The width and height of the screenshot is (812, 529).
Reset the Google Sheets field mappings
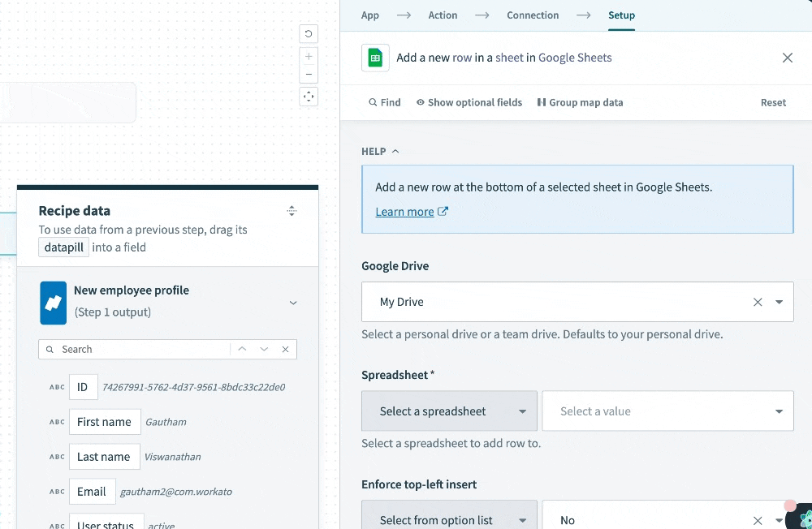[773, 102]
